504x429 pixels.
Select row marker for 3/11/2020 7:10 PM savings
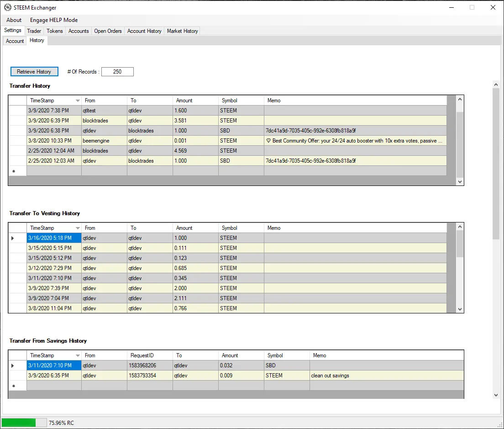click(x=17, y=365)
